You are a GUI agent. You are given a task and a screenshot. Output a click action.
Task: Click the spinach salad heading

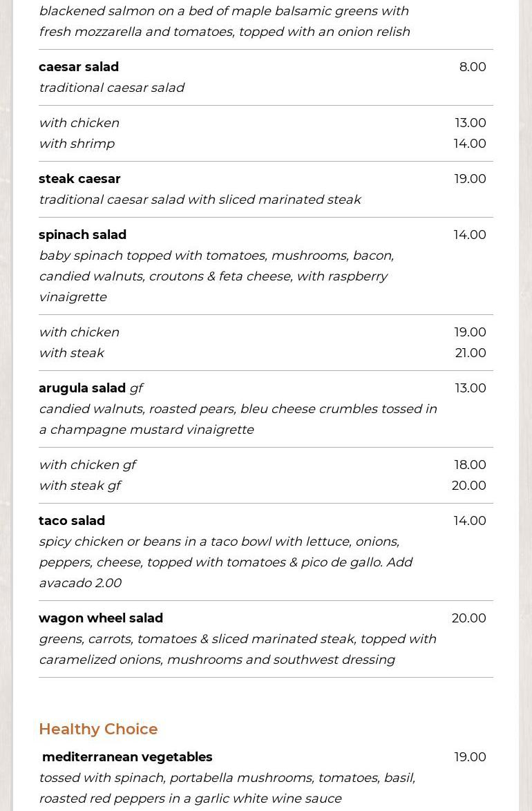coord(82,235)
